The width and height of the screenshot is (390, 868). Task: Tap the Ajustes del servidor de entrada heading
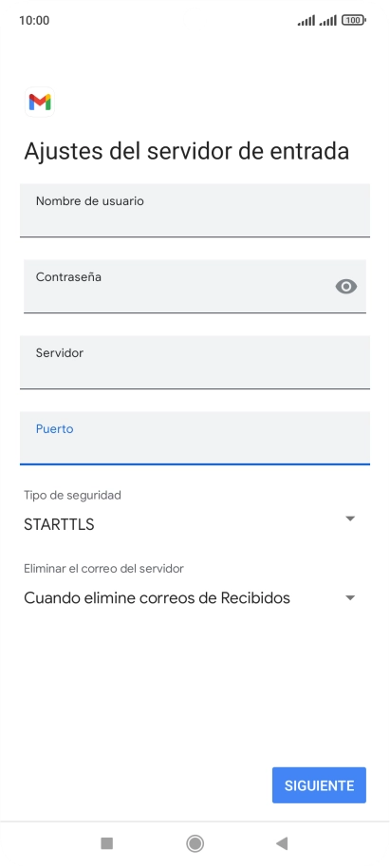point(186,151)
